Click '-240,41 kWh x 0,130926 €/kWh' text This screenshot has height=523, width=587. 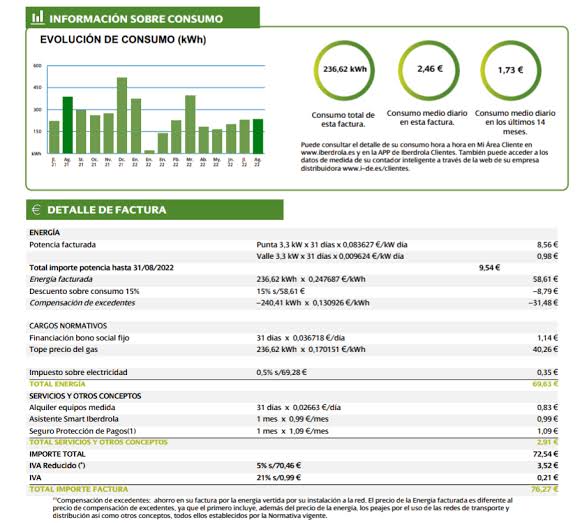[x=313, y=303]
